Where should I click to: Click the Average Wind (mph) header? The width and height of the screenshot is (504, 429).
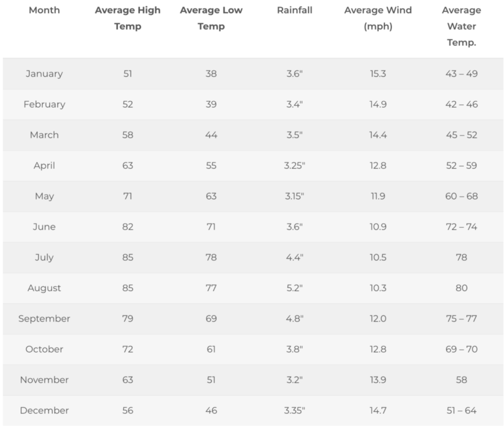(378, 18)
